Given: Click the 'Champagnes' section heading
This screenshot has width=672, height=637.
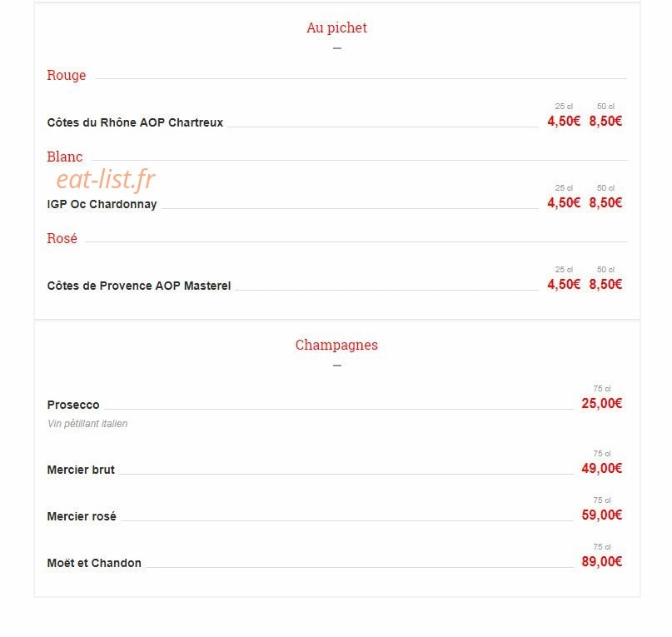Looking at the screenshot, I should (x=336, y=345).
